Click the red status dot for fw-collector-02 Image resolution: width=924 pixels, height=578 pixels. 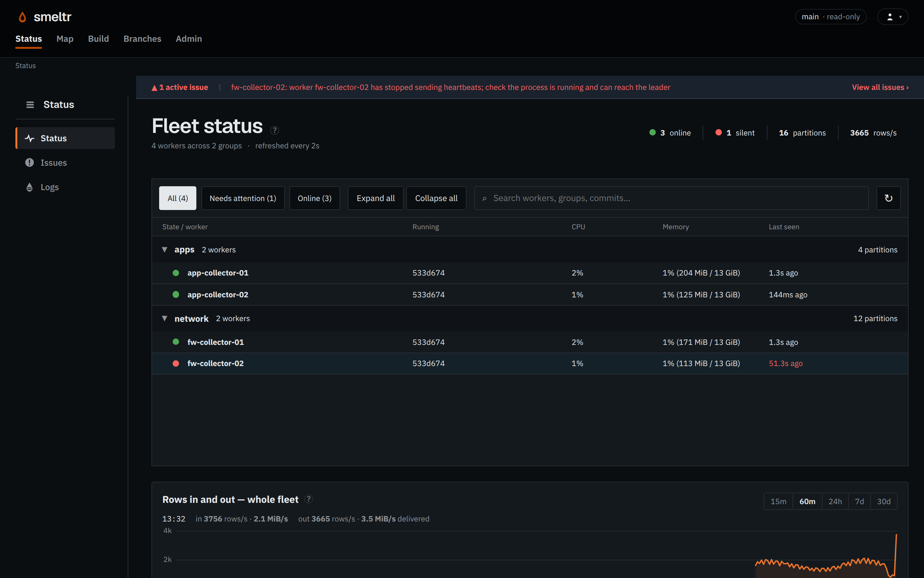click(176, 363)
